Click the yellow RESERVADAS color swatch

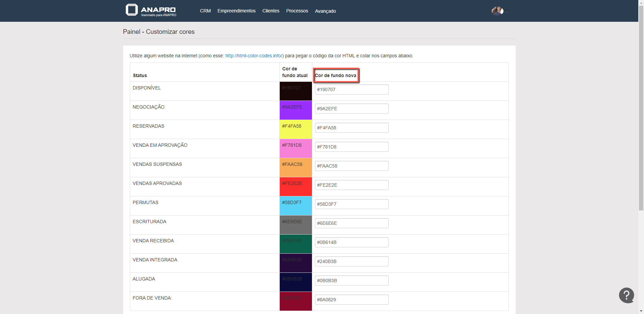coord(296,130)
